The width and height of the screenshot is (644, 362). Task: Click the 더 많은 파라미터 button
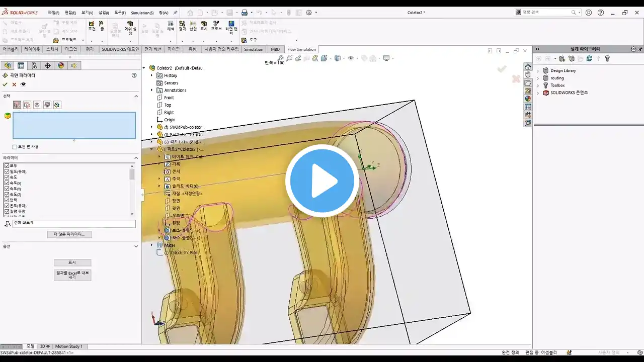pos(69,234)
